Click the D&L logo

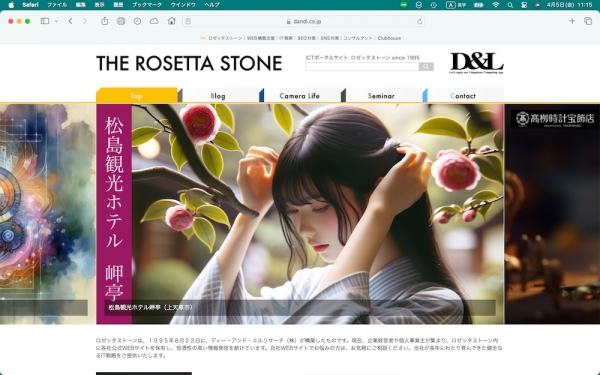476,63
